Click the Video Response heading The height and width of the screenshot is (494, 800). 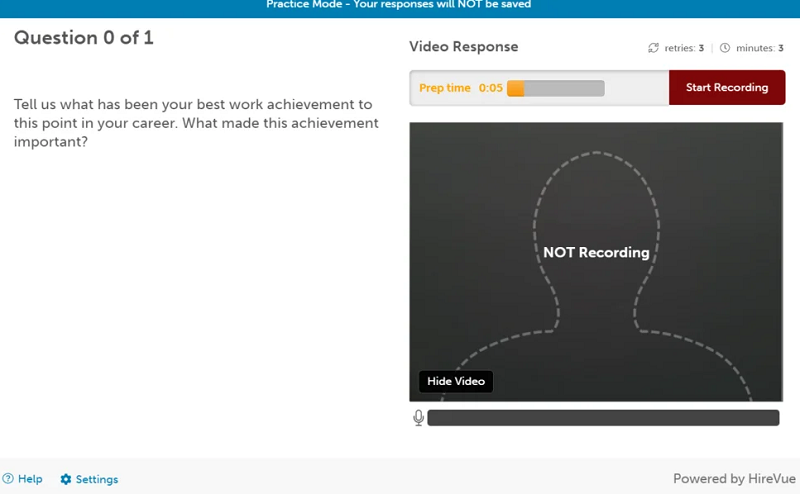pyautogui.click(x=464, y=47)
